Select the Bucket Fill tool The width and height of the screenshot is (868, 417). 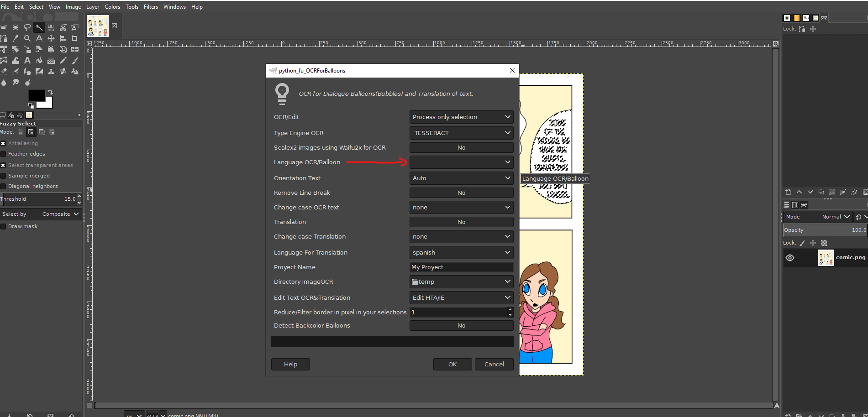(39, 60)
